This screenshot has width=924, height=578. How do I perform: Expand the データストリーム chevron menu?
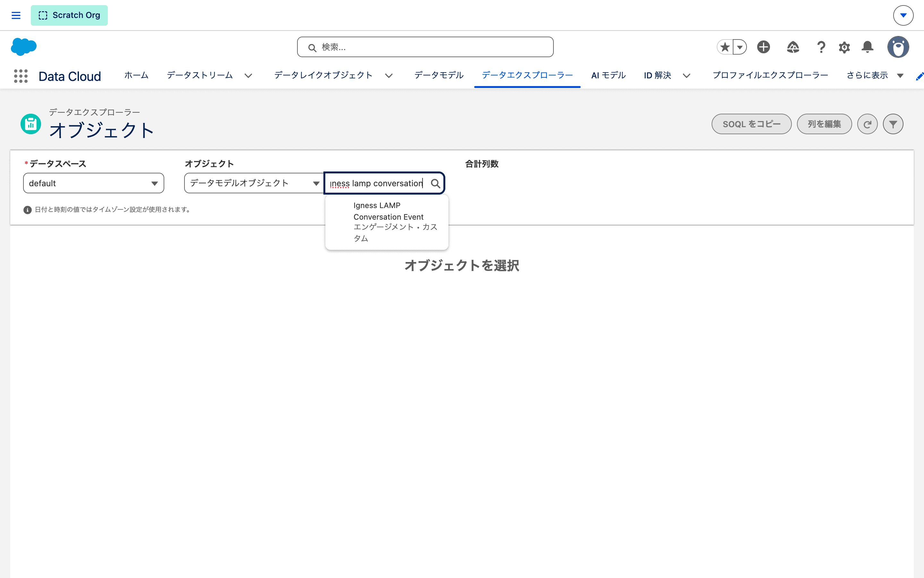click(x=248, y=76)
